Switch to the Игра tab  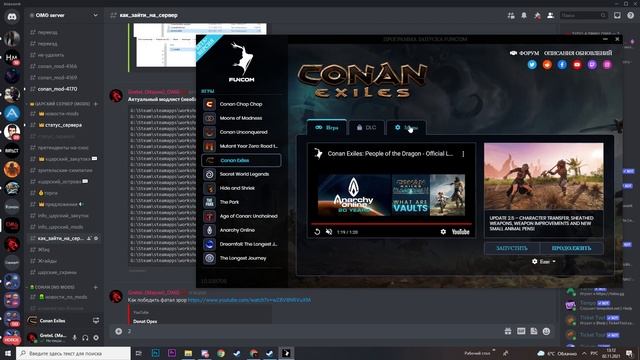(327, 128)
